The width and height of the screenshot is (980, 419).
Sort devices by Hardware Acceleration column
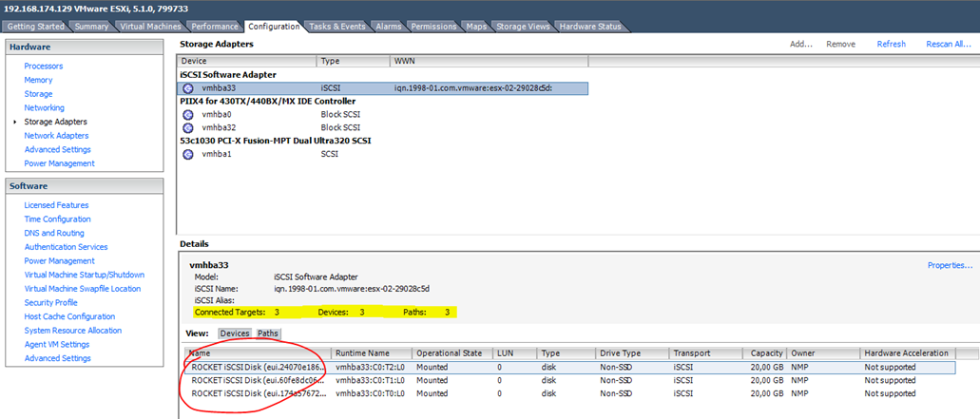[x=908, y=352]
